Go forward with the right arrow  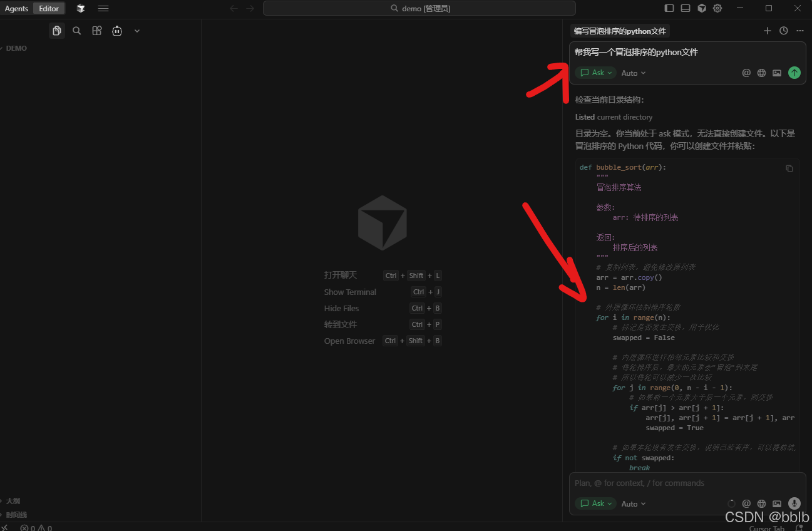click(250, 9)
